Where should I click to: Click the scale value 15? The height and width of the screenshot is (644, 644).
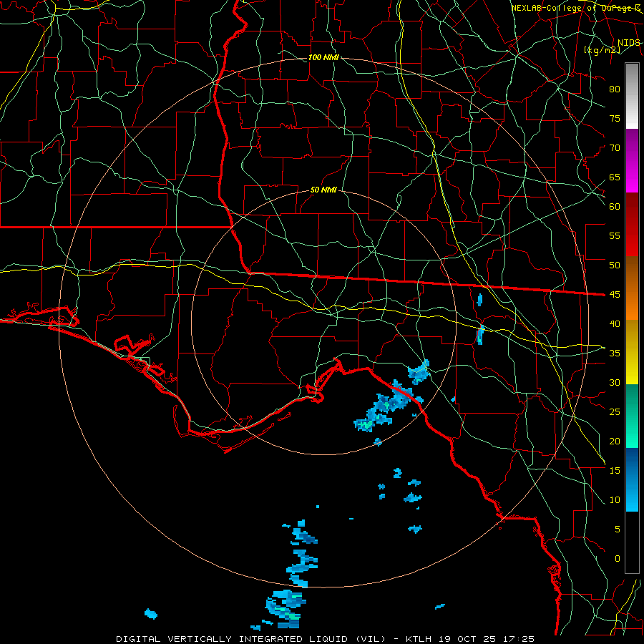[615, 471]
